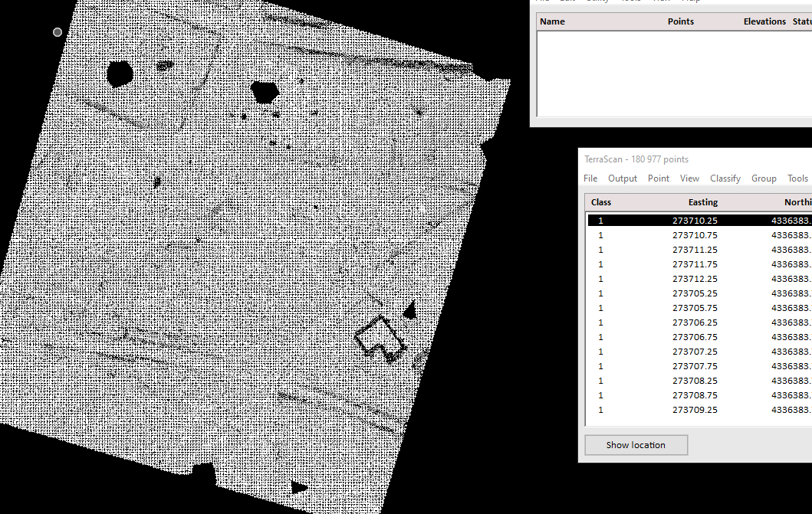This screenshot has width=812, height=514.
Task: Open the Tools menu in TerraScan
Action: (x=797, y=178)
